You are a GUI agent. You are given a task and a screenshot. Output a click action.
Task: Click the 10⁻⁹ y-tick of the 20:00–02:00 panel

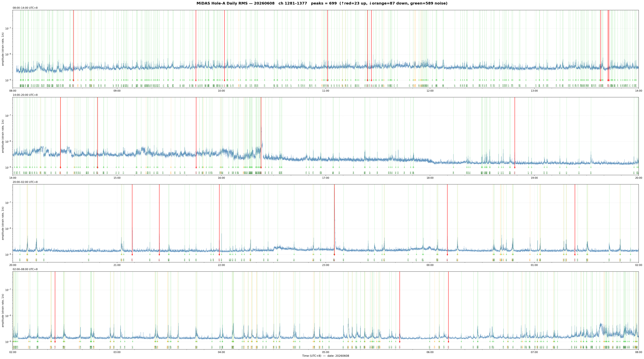[x=8, y=254]
